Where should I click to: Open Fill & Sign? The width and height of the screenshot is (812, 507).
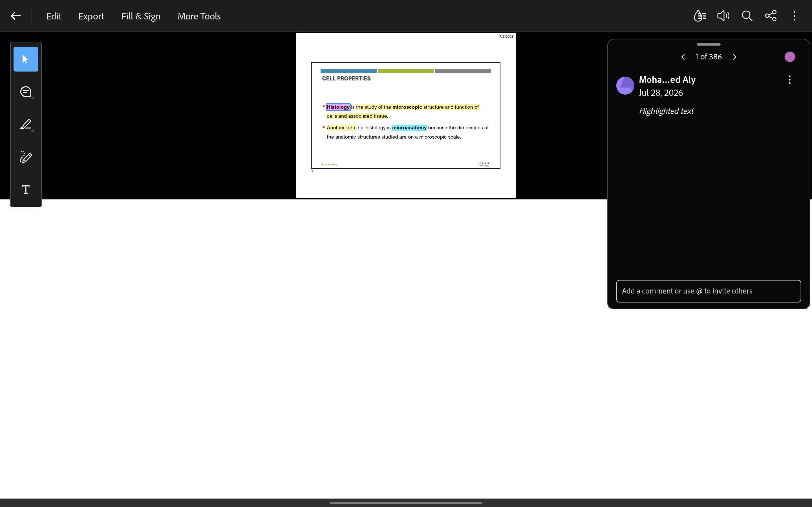coord(141,16)
